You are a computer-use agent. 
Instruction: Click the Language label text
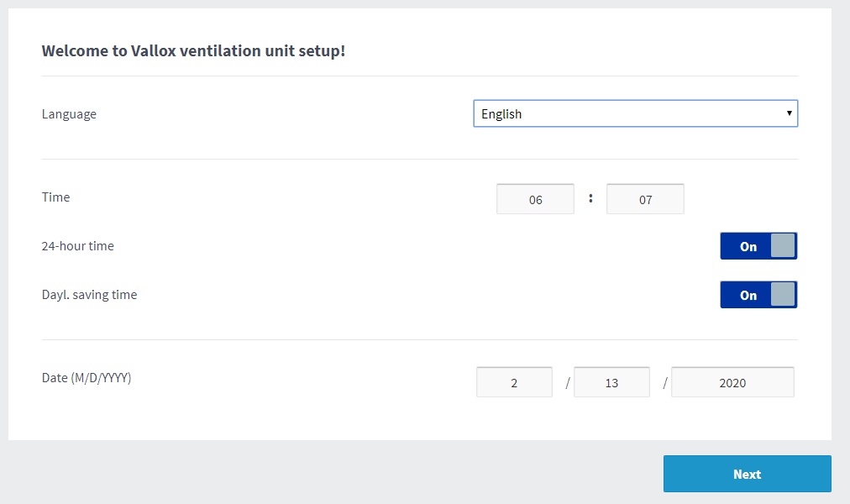[69, 114]
